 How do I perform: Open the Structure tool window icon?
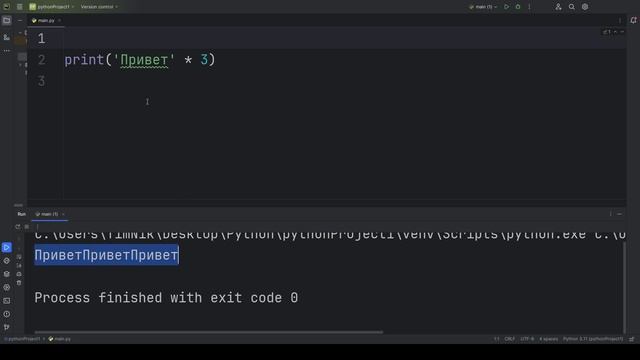[7, 37]
